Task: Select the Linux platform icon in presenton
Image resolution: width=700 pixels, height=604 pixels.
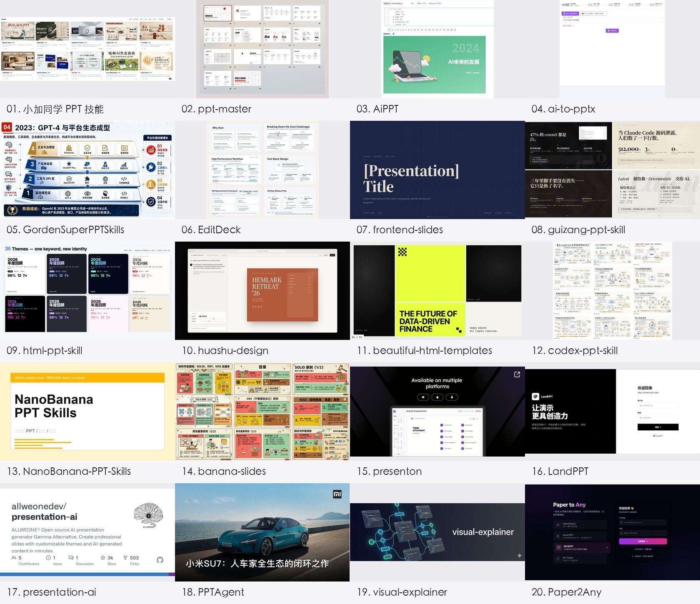Action: point(452,397)
